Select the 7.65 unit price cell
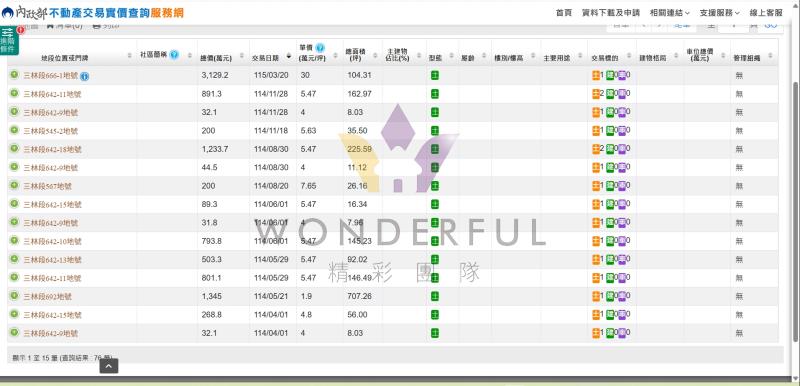The height and width of the screenshot is (386, 800). coord(320,186)
